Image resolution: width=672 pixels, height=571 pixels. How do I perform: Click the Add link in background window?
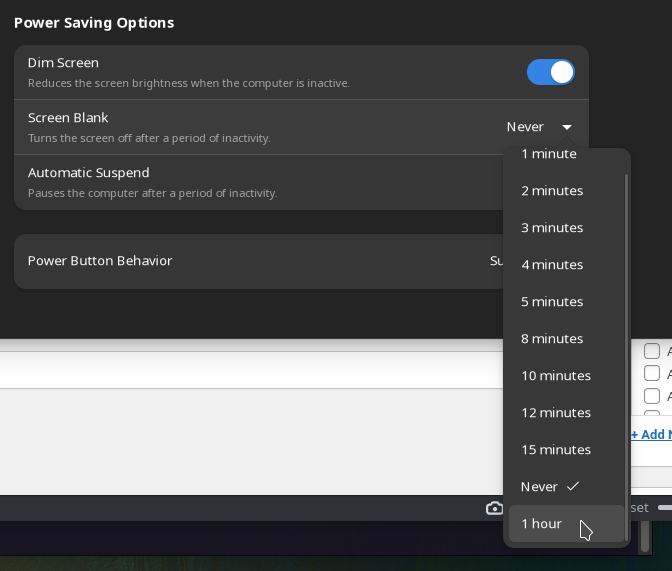click(x=651, y=434)
